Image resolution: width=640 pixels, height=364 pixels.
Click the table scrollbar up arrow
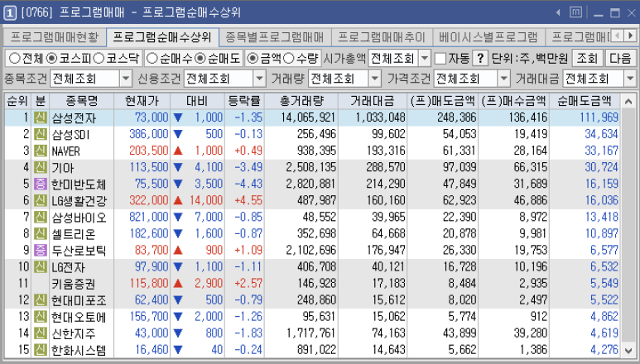628,101
